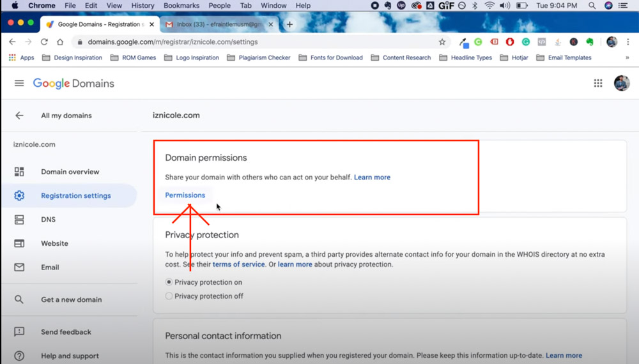Open Spotlight search in the menu bar
This screenshot has height=364, width=639.
click(592, 6)
